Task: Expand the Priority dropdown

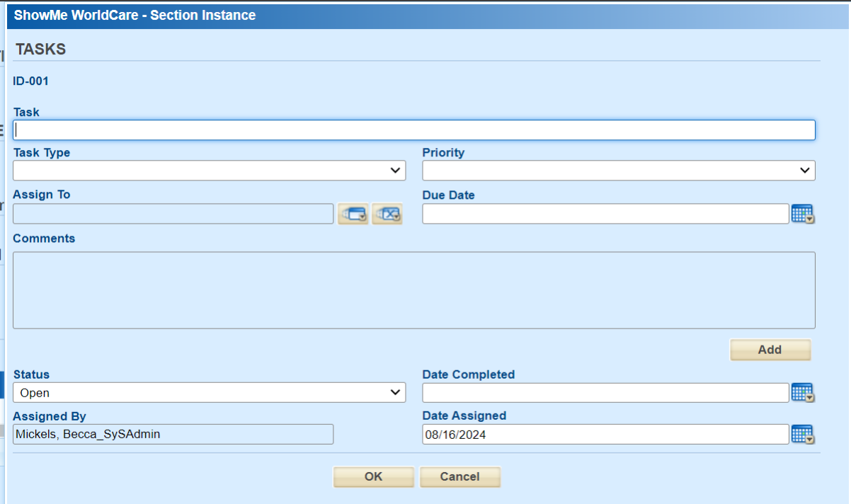Action: coord(619,171)
